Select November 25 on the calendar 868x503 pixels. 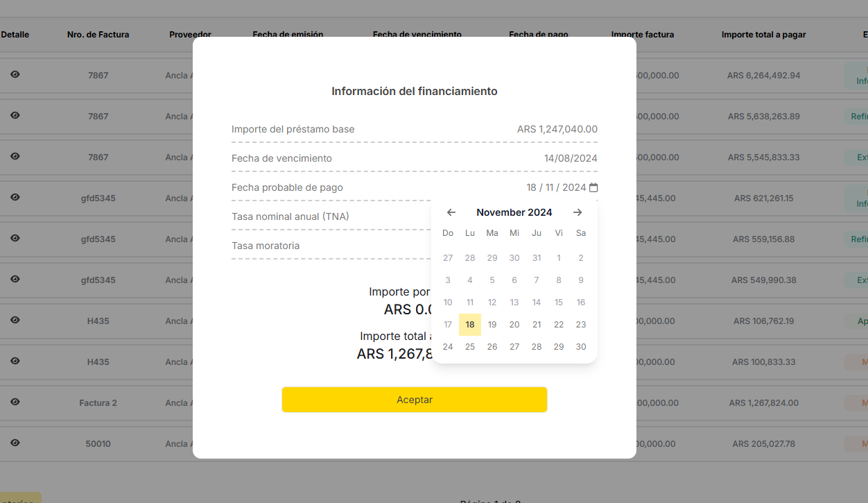tap(470, 347)
